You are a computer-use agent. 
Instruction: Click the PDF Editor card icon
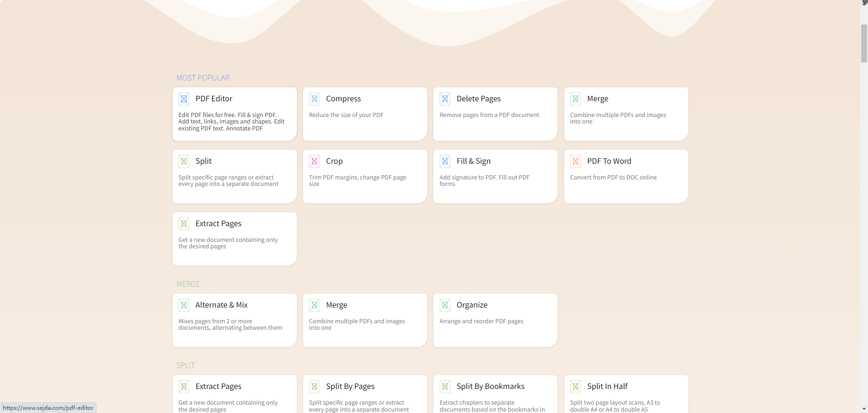184,99
